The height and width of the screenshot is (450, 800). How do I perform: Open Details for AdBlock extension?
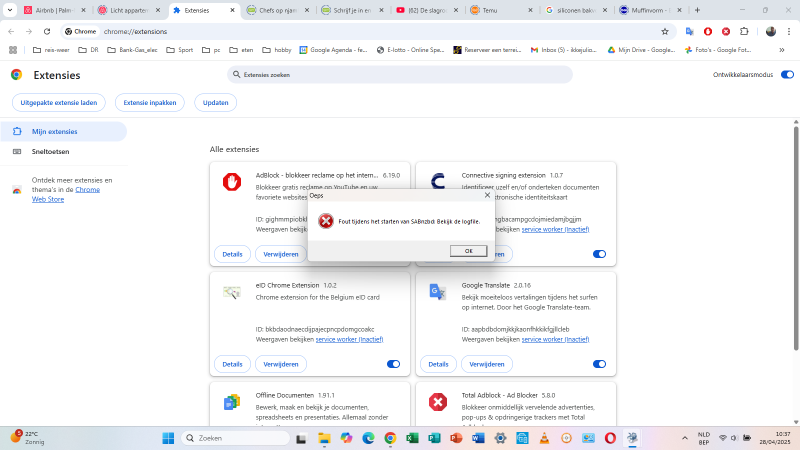[232, 254]
